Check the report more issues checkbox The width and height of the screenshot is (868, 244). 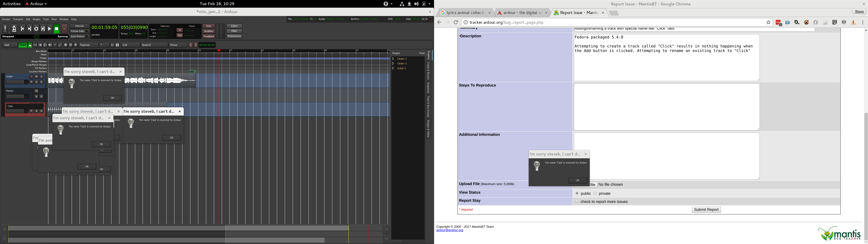pos(577,202)
